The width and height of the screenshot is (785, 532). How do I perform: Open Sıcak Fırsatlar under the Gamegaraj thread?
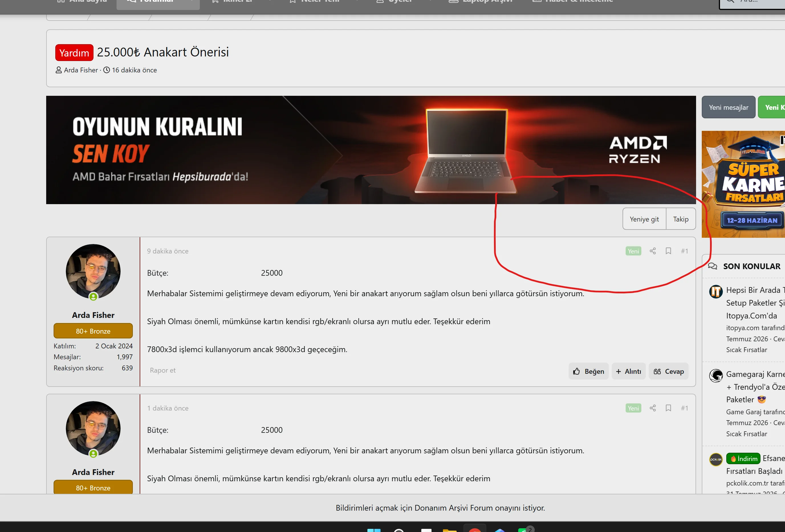click(747, 434)
